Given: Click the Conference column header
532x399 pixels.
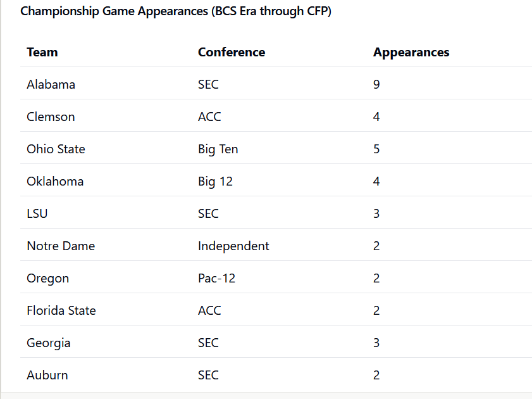Looking at the screenshot, I should [232, 53].
